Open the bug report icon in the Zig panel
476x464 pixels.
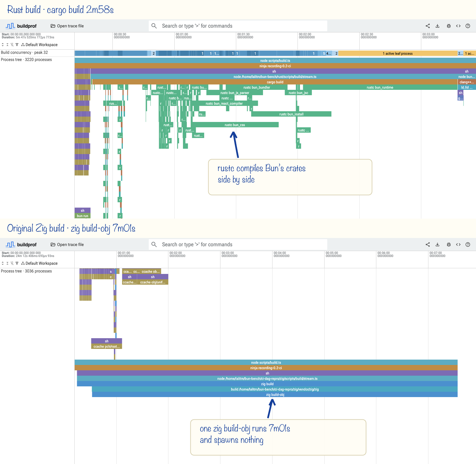(449, 244)
